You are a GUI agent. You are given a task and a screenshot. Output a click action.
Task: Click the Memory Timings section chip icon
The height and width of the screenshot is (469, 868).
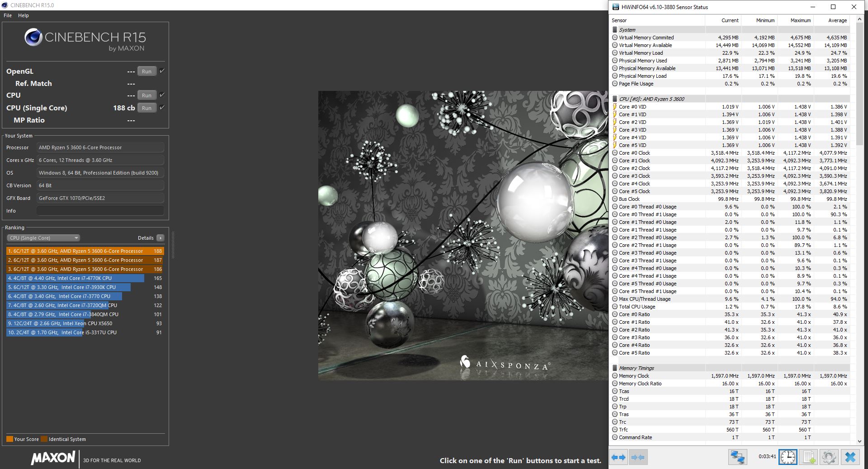click(x=615, y=368)
